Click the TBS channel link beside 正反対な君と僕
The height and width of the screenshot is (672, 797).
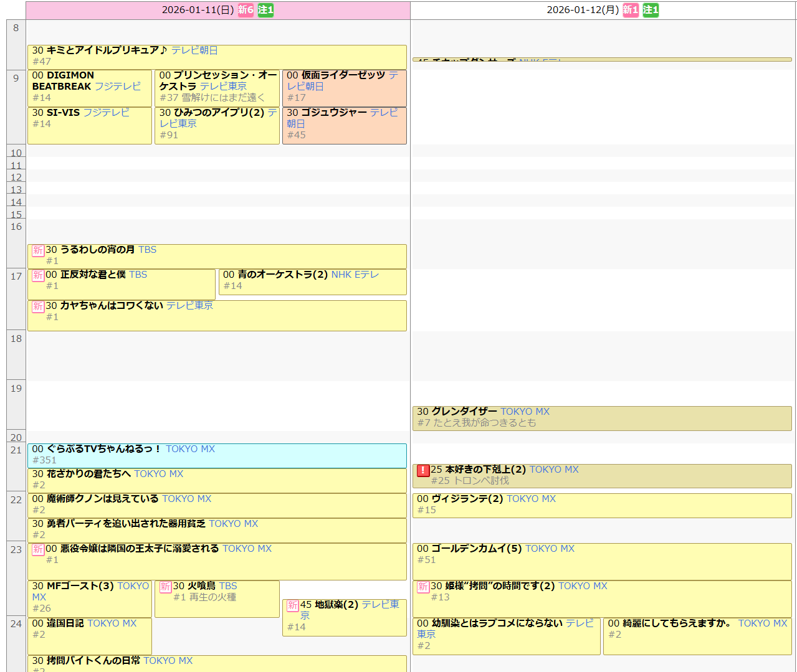pos(138,275)
